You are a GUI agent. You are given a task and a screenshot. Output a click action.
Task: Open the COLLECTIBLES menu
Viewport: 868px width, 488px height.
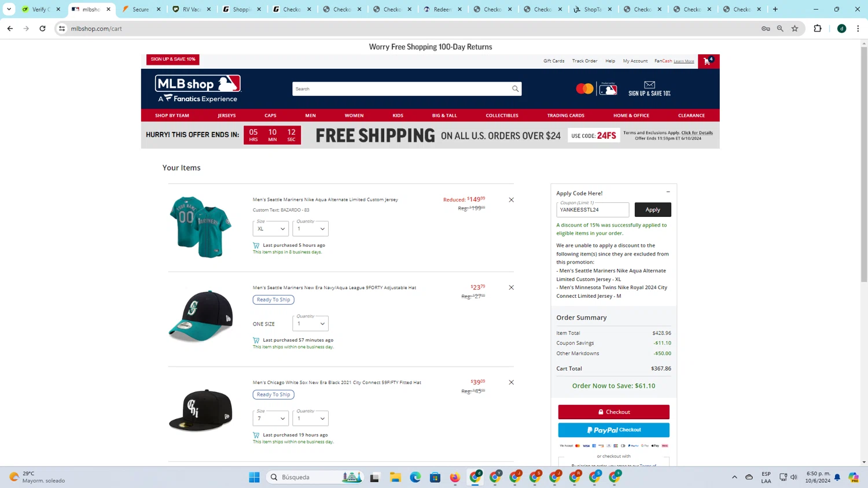click(502, 116)
